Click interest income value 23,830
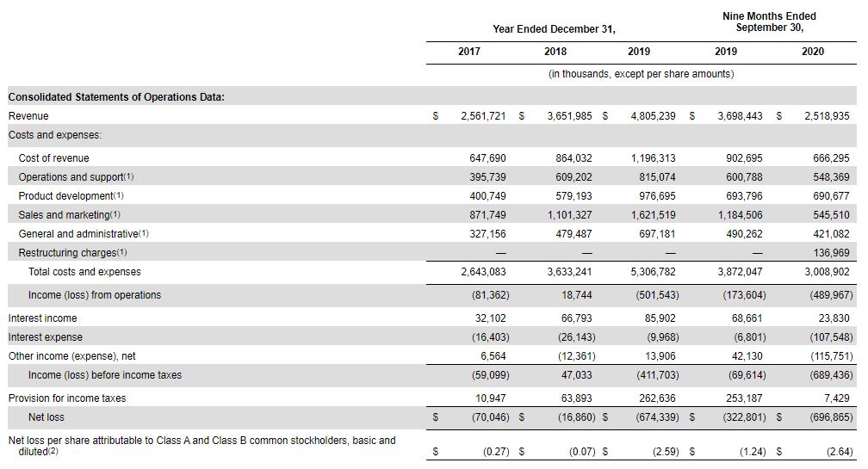This screenshot has width=868, height=469. tap(834, 318)
